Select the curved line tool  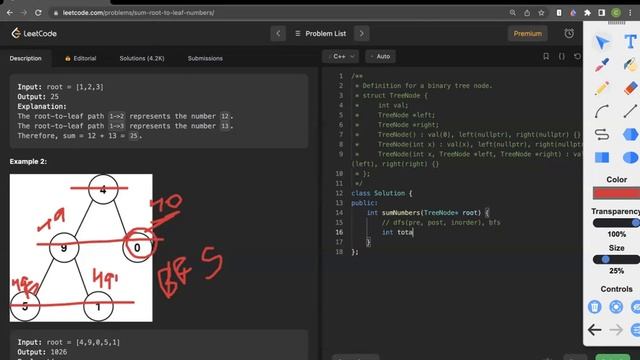pyautogui.click(x=602, y=111)
